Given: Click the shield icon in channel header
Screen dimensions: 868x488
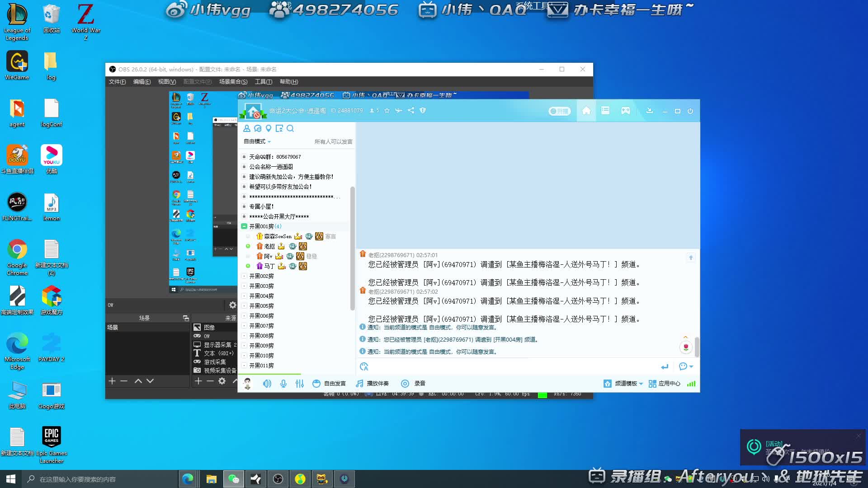Looking at the screenshot, I should coord(423,110).
